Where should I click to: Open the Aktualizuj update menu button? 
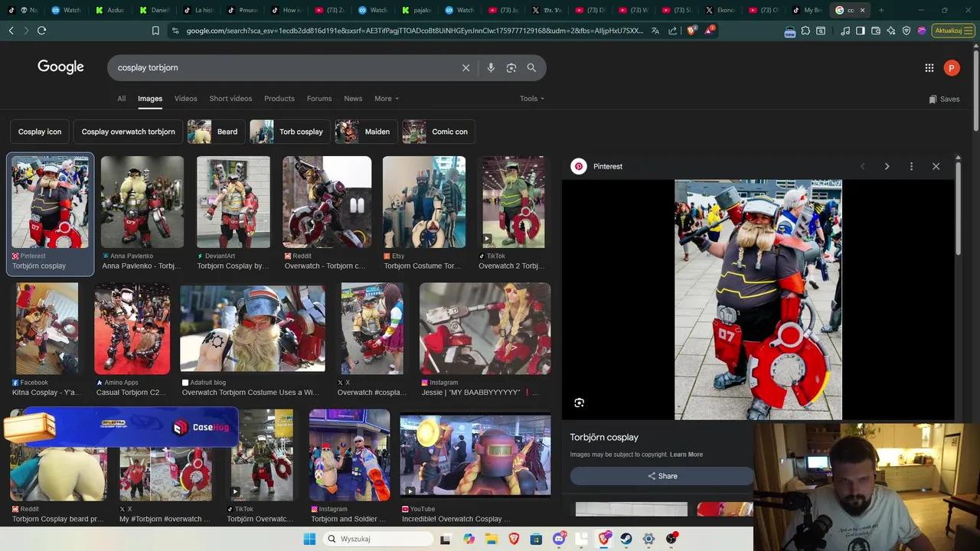952,31
